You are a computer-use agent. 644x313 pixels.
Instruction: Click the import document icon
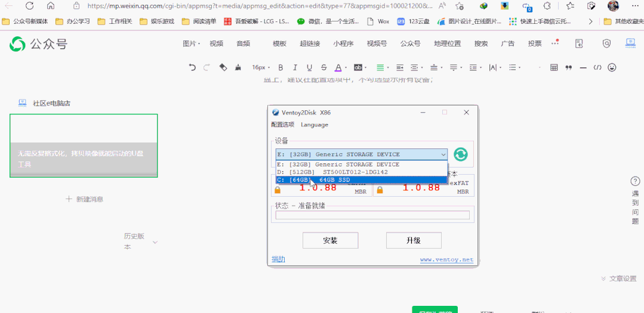[579, 44]
